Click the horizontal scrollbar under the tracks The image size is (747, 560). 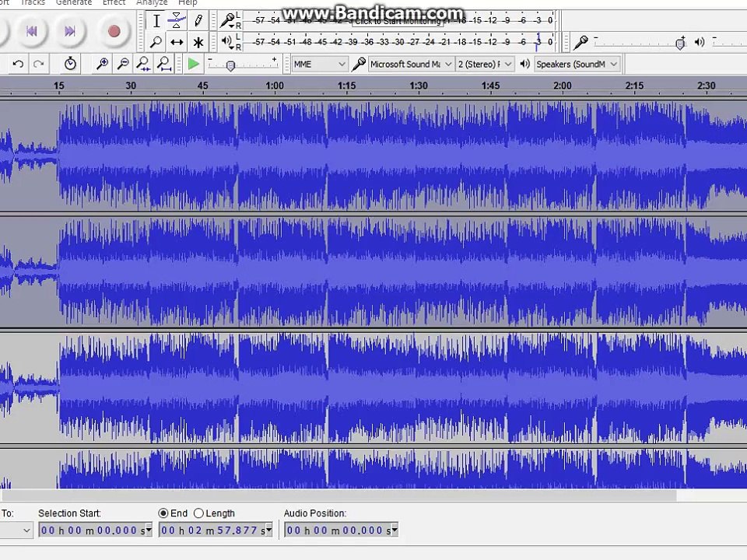[x=338, y=495]
